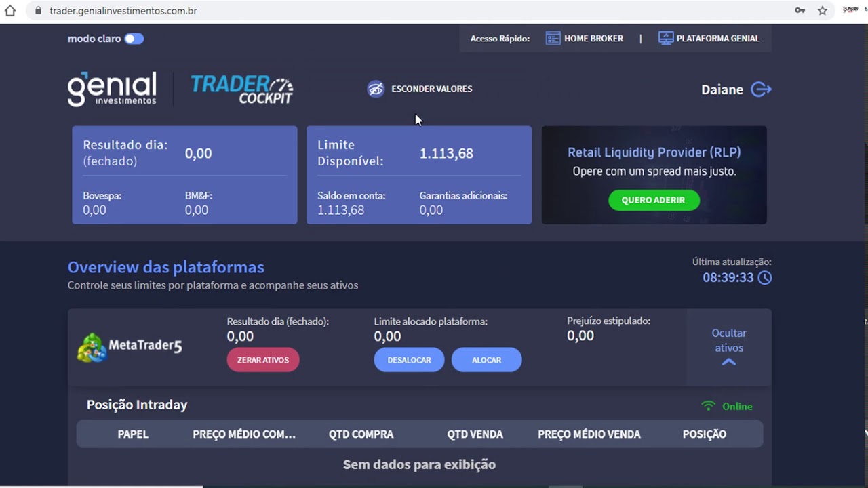Click the last update time 08:39:33
868x488 pixels.
click(728, 278)
